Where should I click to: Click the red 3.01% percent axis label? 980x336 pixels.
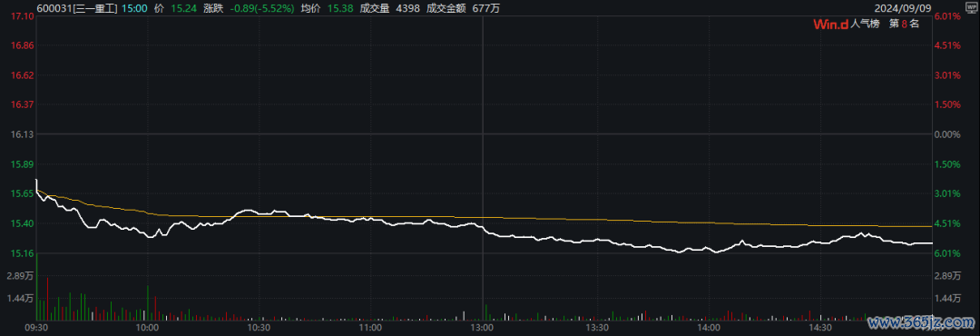point(946,75)
